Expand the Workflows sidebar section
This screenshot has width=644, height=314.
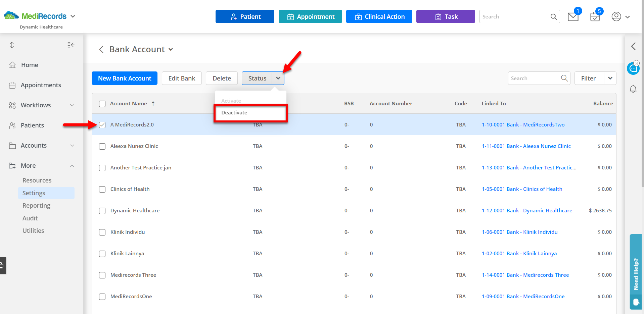72,105
